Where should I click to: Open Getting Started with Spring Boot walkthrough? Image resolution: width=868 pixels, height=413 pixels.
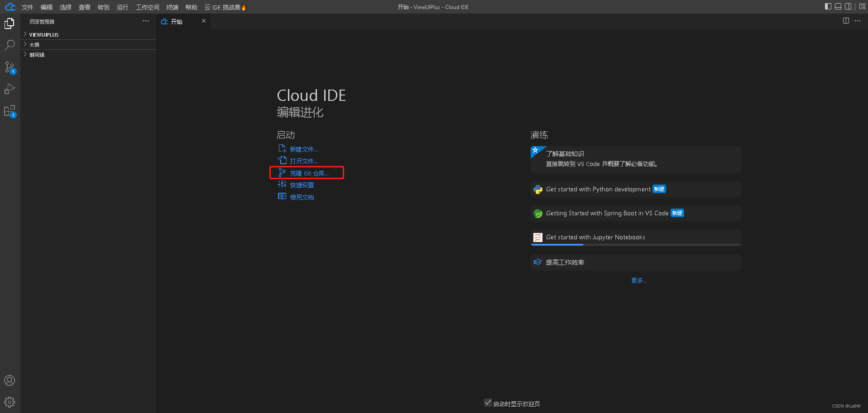pyautogui.click(x=636, y=214)
